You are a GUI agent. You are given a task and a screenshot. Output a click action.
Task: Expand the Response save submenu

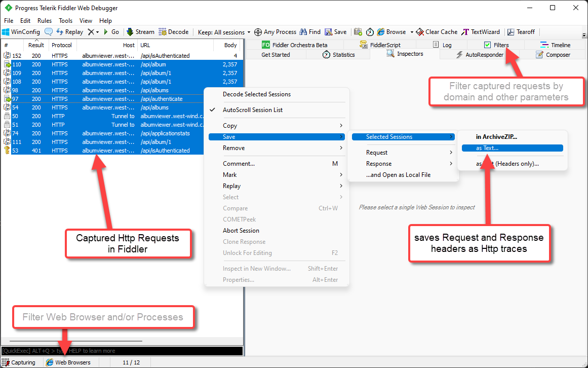click(x=404, y=164)
